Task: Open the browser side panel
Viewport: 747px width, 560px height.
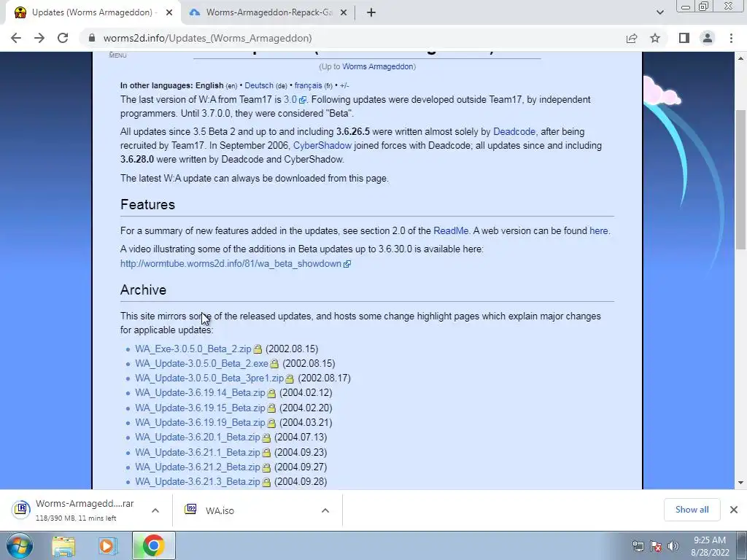Action: pyautogui.click(x=684, y=38)
